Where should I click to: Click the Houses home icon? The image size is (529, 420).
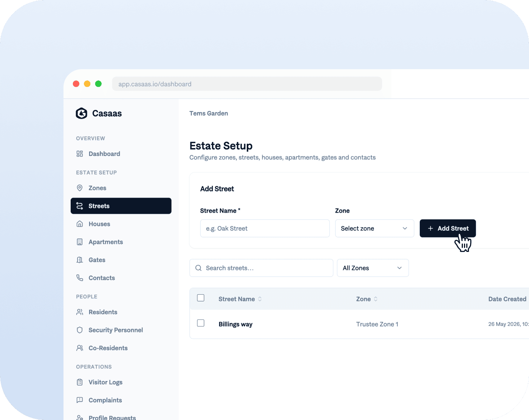pyautogui.click(x=80, y=224)
